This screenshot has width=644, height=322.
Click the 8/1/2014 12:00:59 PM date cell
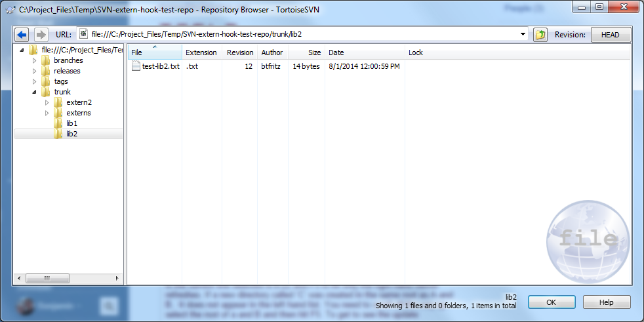coord(365,66)
